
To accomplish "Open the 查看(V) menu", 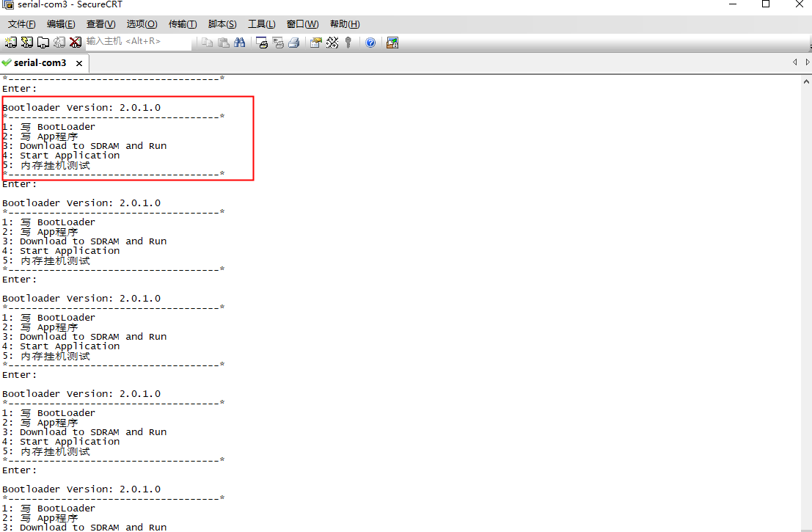I will click(101, 24).
